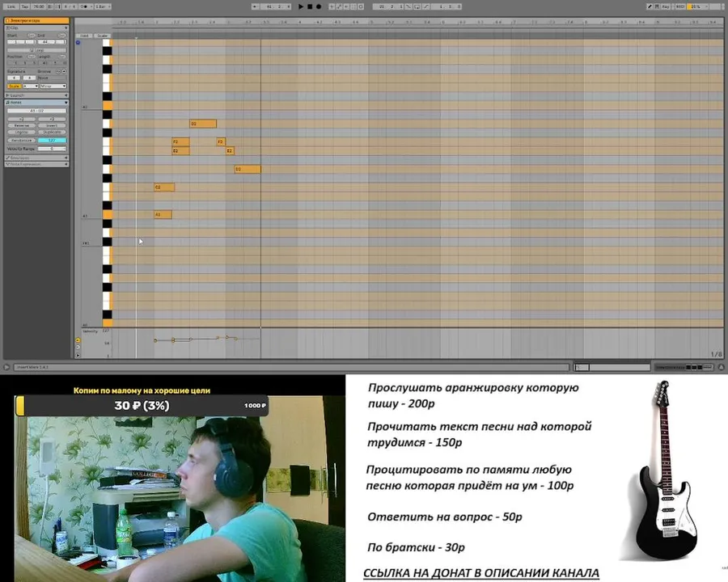This screenshot has height=582, width=728.
Task: Toggle the Punch-In switch icon
Action: pos(408,6)
